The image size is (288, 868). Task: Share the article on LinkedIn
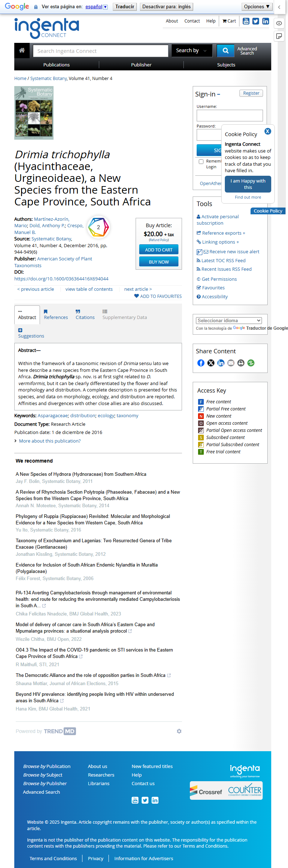click(x=221, y=363)
